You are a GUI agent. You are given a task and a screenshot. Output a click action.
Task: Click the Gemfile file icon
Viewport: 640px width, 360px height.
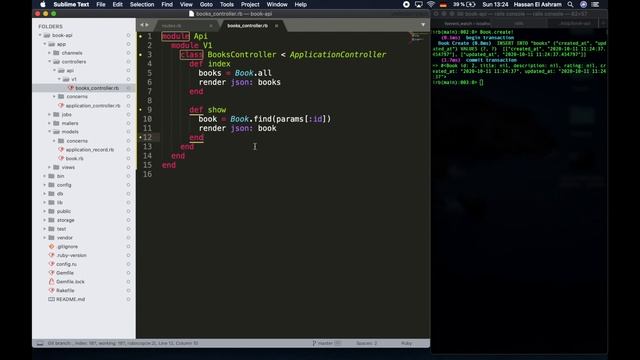[51, 273]
